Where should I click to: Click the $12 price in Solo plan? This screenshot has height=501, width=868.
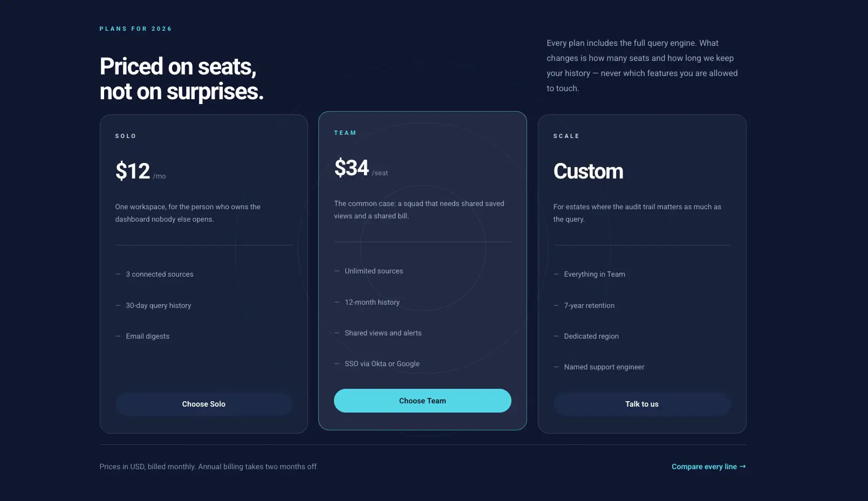[133, 171]
